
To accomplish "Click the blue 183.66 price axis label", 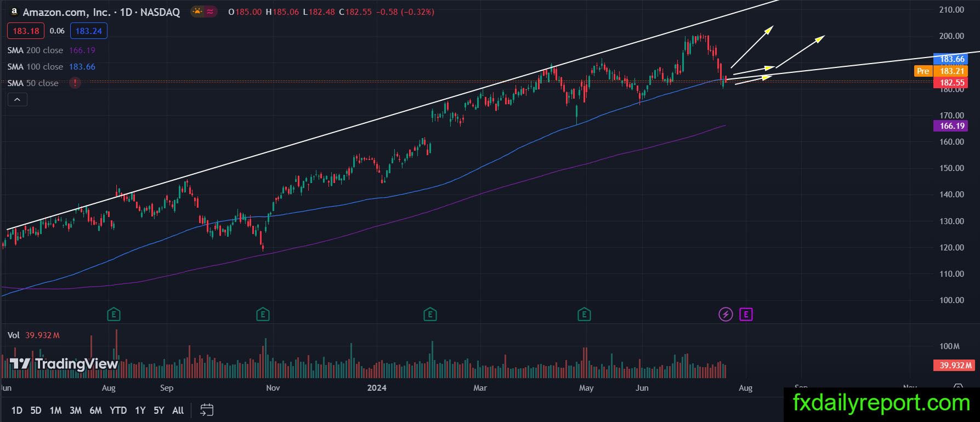I will (x=951, y=59).
